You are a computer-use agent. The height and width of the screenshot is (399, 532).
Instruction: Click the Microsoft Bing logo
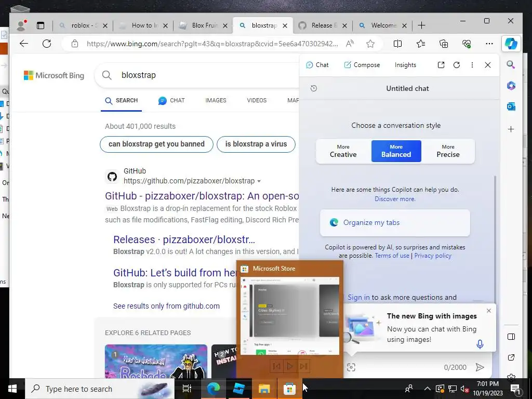(x=54, y=75)
